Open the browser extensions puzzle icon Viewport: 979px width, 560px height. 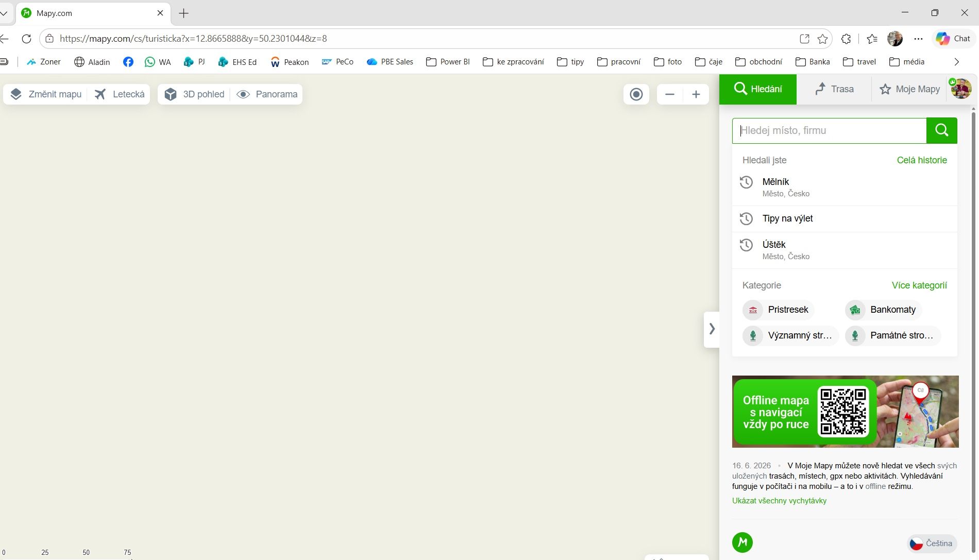click(846, 39)
